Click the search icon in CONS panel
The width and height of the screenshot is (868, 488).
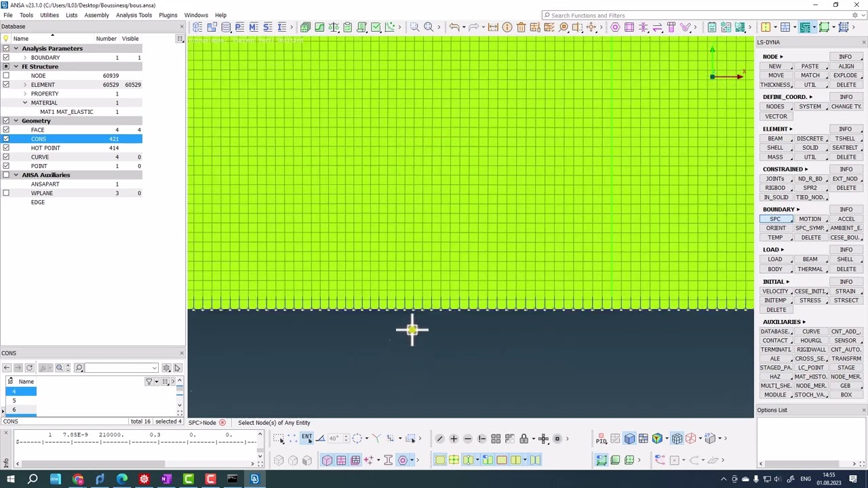(79, 367)
